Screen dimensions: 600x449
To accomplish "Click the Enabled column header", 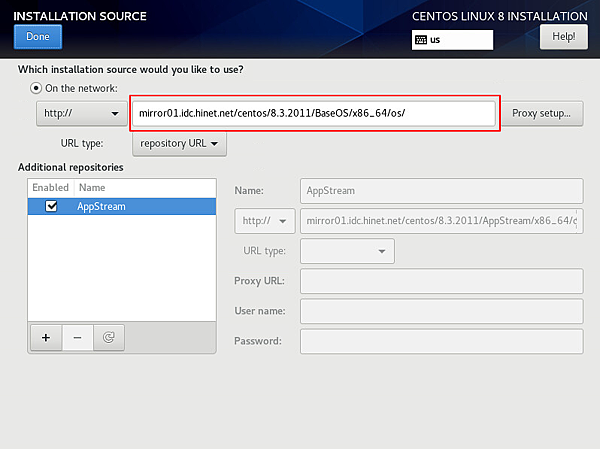I will [x=51, y=188].
